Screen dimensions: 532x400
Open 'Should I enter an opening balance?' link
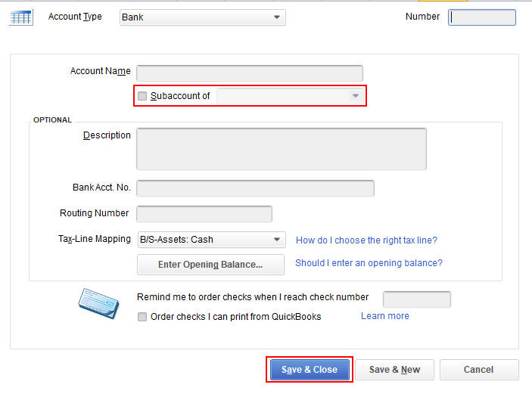[x=369, y=263]
